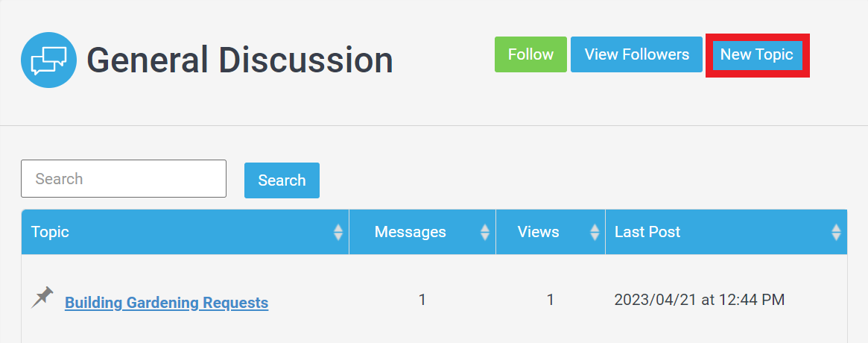Click the views count of the gardening topic
The image size is (868, 343).
[551, 300]
